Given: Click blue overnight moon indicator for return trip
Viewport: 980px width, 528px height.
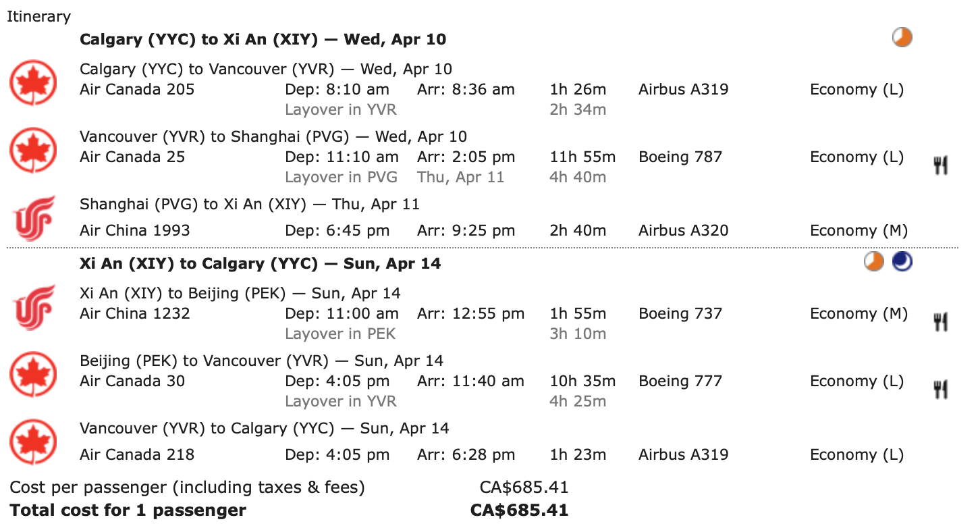Looking at the screenshot, I should (902, 261).
